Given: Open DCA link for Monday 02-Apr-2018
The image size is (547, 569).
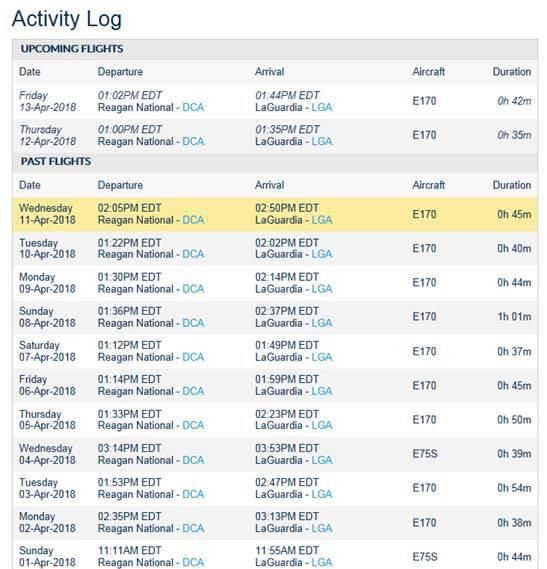Looking at the screenshot, I should (x=193, y=528).
